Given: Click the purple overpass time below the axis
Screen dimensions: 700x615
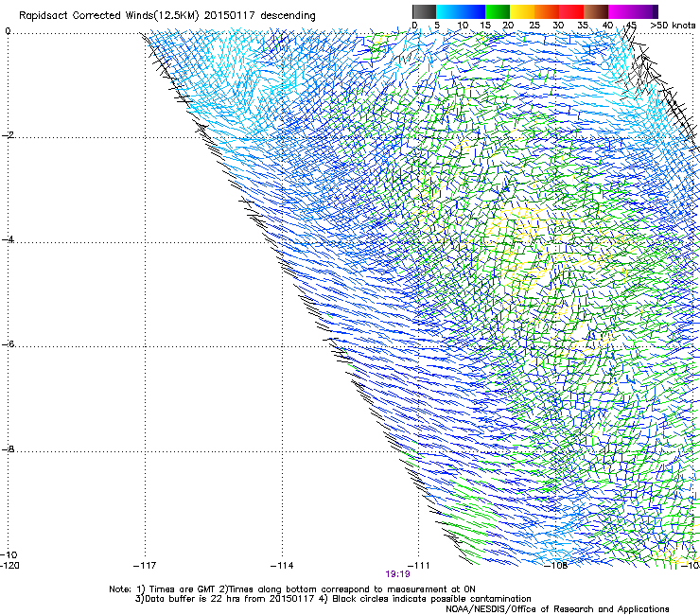Looking at the screenshot, I should pyautogui.click(x=397, y=574).
